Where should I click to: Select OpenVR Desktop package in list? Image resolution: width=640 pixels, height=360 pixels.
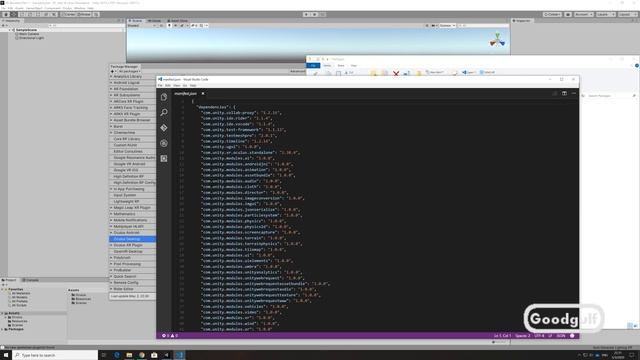click(132, 251)
